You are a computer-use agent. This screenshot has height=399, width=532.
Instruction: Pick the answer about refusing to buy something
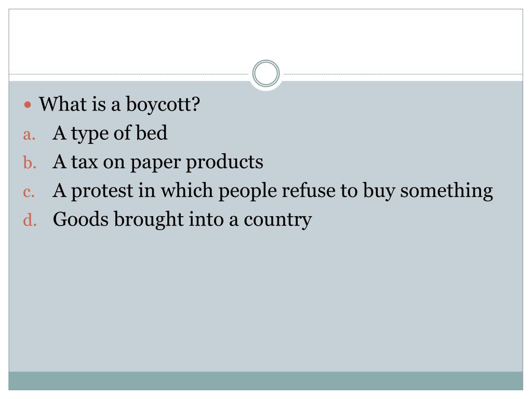pyautogui.click(x=273, y=191)
